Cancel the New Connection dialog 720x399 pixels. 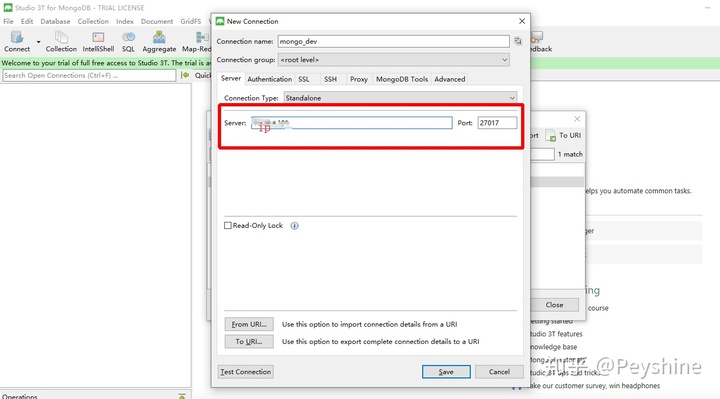499,372
